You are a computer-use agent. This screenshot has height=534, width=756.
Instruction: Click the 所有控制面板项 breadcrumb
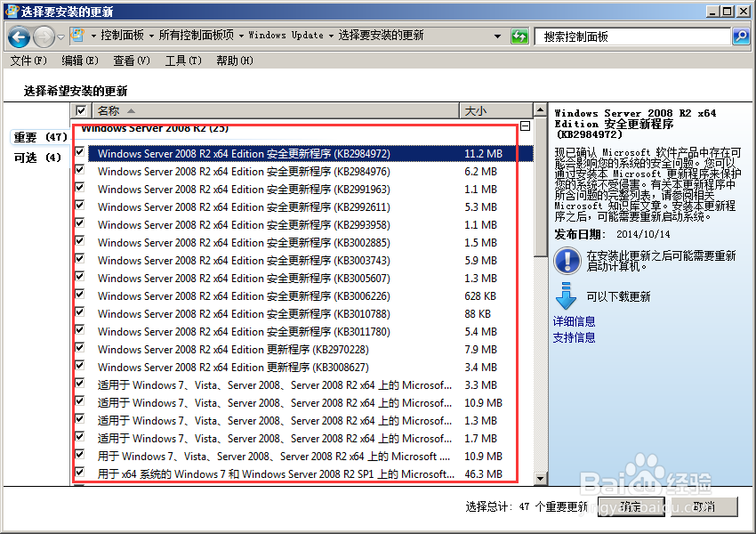coord(197,36)
